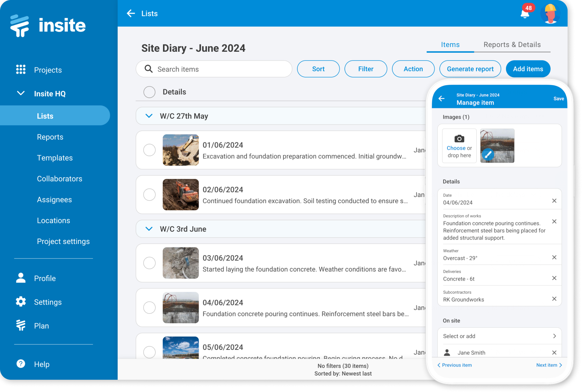Click the Search items input field
Viewport: 588px width, 392px height.
(x=214, y=69)
